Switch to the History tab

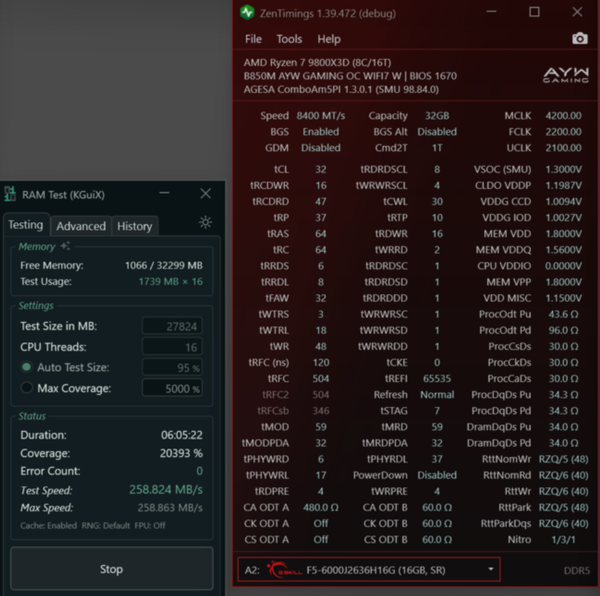click(135, 226)
